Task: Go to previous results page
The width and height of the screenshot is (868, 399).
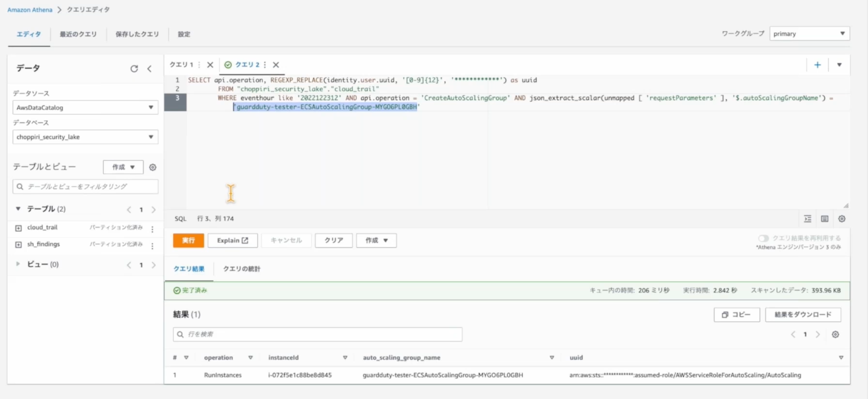Action: click(793, 335)
